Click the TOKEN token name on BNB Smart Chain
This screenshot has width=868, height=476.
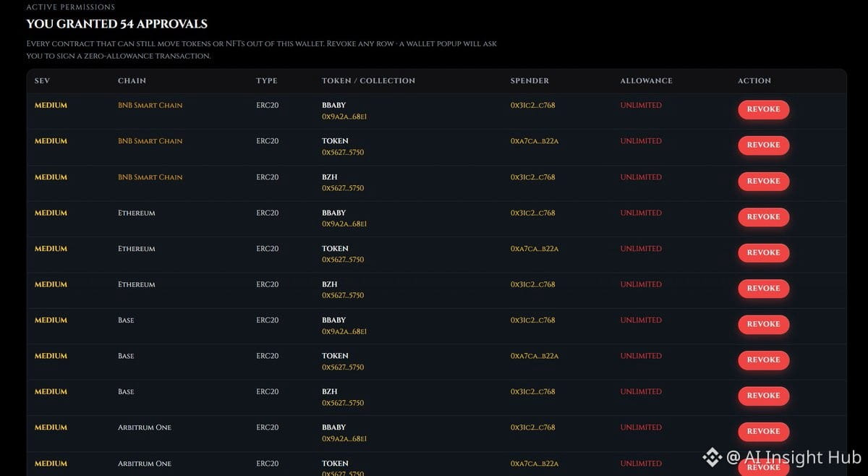pyautogui.click(x=335, y=141)
